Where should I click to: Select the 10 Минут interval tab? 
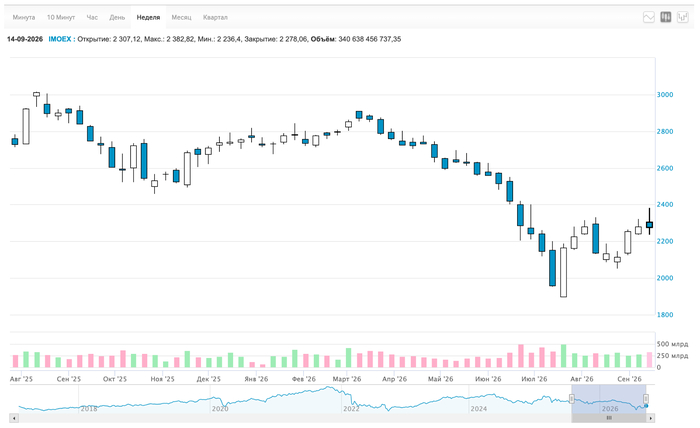click(x=61, y=17)
